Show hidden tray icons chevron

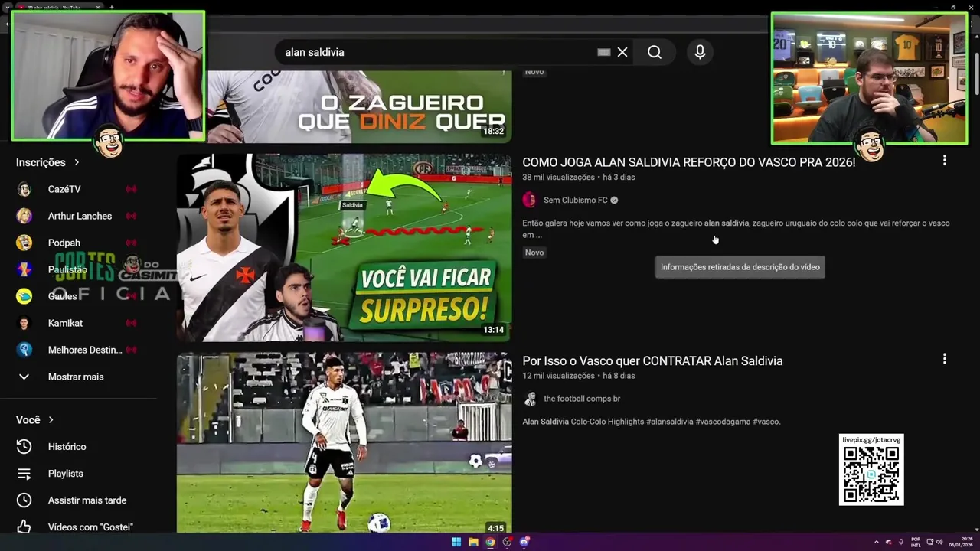click(877, 542)
